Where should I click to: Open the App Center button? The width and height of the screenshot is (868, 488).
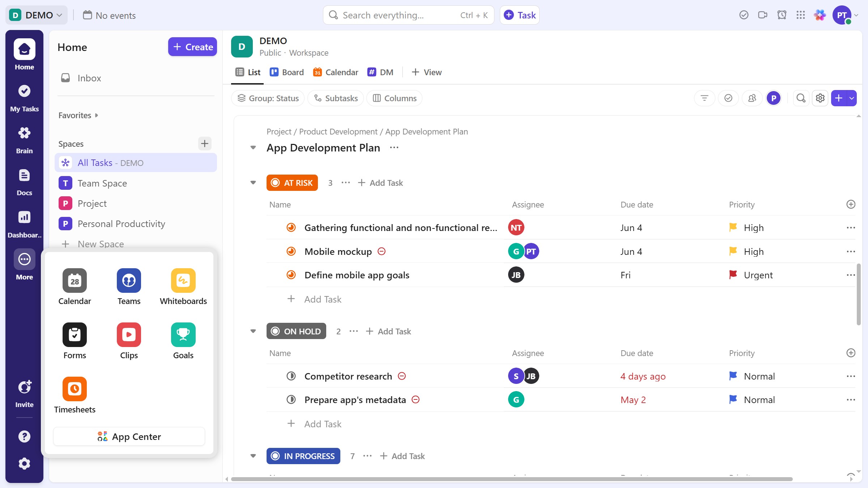pyautogui.click(x=129, y=437)
